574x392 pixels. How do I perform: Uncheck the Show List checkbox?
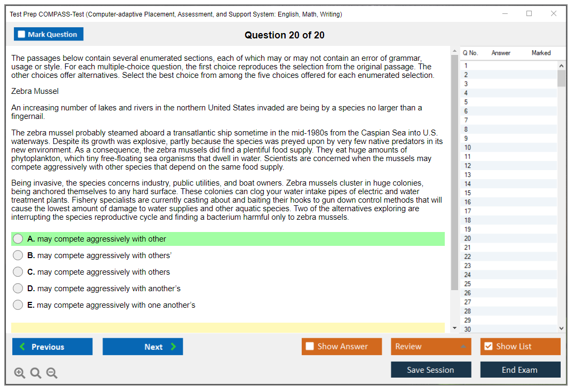pyautogui.click(x=488, y=347)
